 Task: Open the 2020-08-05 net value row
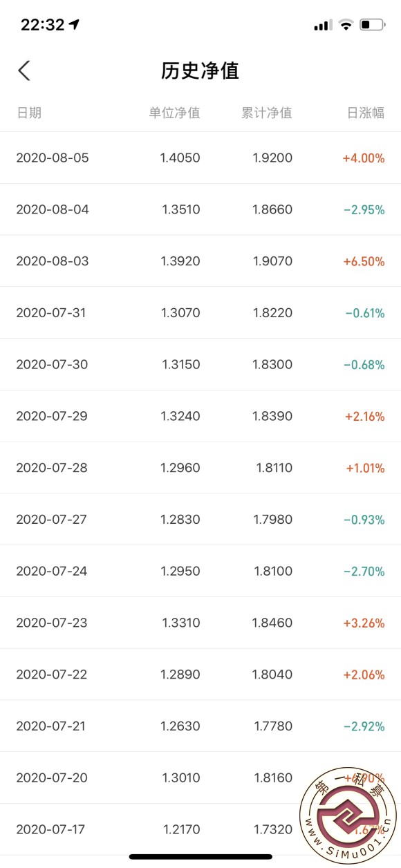200,158
